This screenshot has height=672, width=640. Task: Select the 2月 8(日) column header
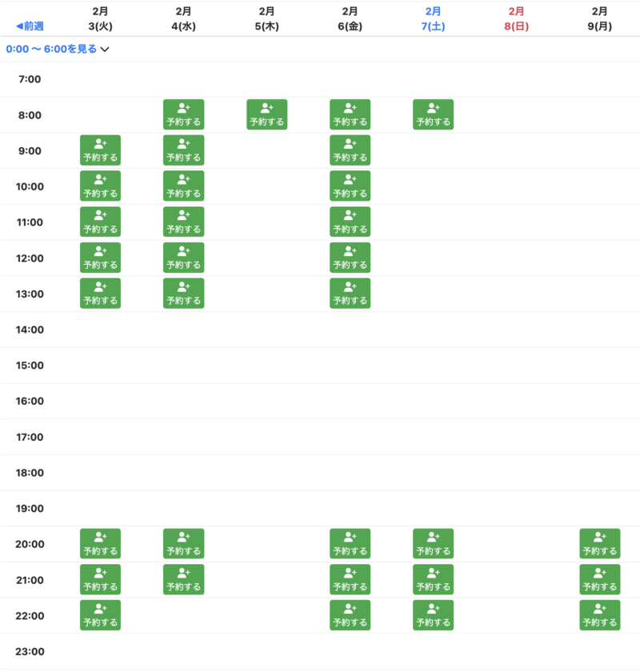516,18
